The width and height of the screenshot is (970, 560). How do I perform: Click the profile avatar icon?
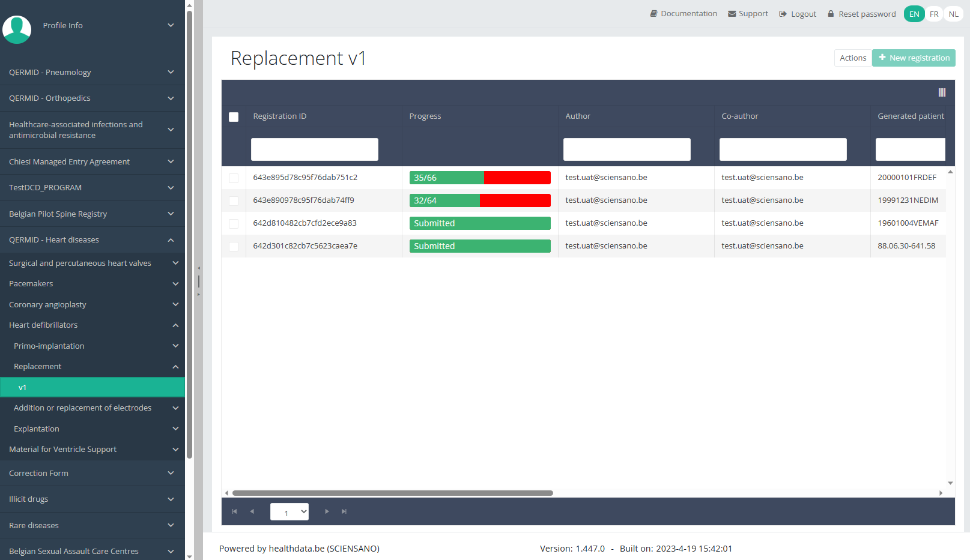point(17,29)
